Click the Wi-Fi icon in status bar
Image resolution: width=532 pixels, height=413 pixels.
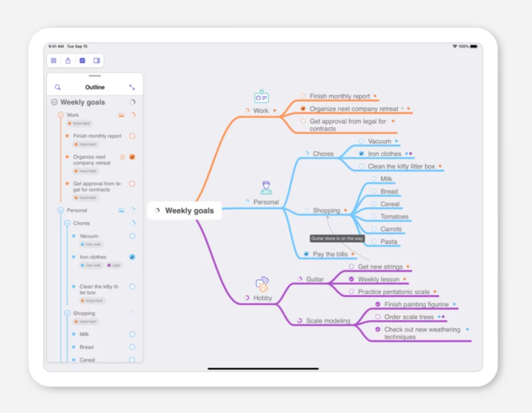point(454,46)
